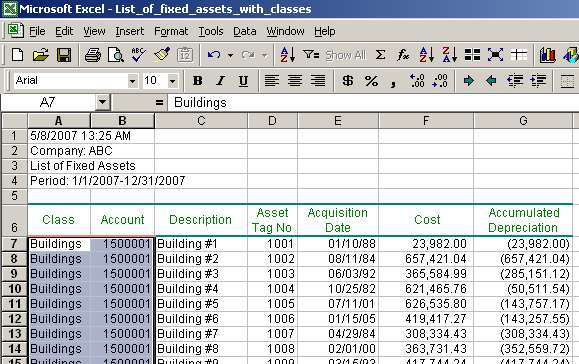This screenshot has width=579, height=364.
Task: Open the Help menu
Action: (x=325, y=31)
